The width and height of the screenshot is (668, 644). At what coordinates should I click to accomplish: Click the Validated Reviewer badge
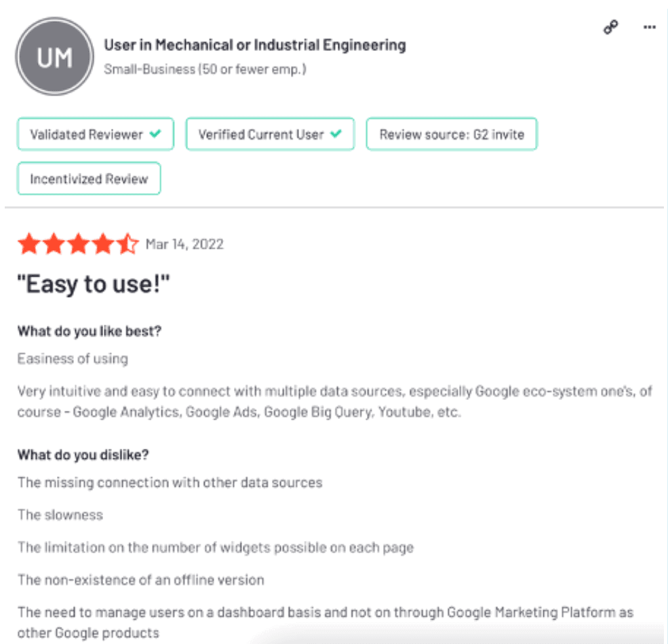point(95,134)
